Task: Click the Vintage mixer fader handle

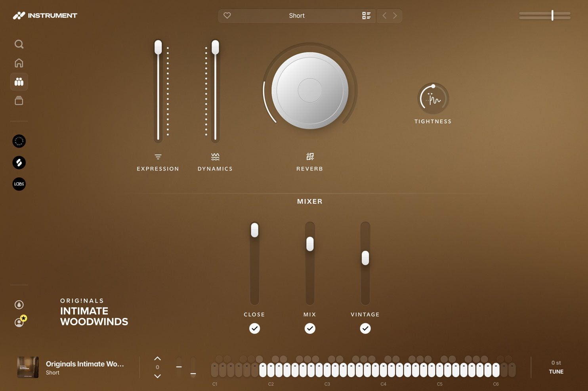Action: click(x=365, y=258)
